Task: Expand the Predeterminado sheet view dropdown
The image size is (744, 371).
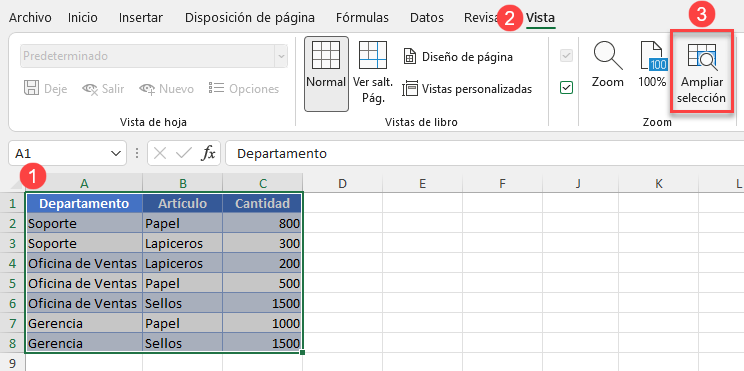Action: coord(281,56)
